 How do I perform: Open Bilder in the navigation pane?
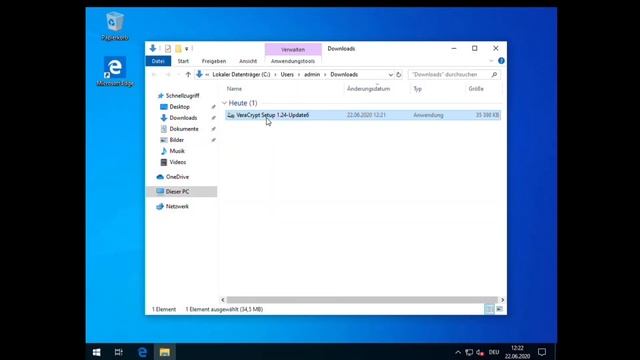(176, 140)
